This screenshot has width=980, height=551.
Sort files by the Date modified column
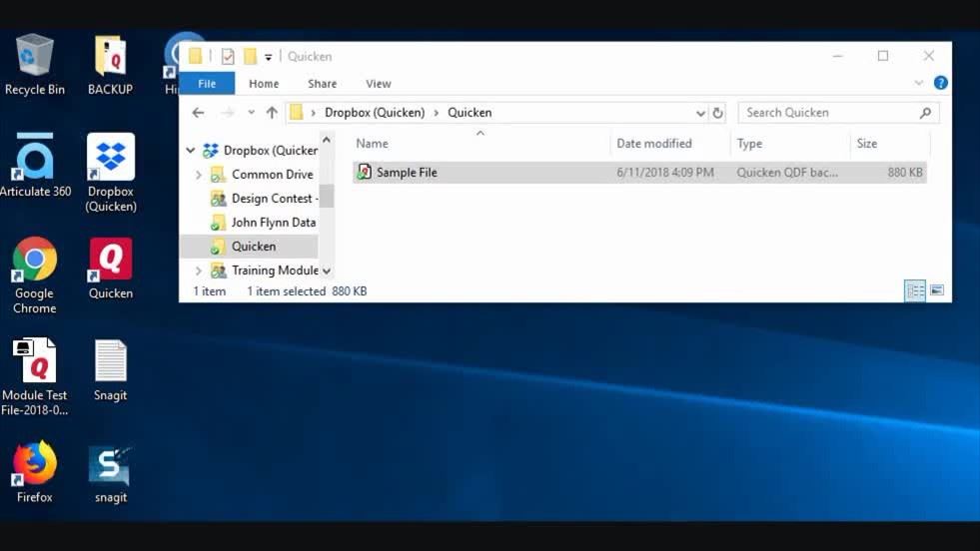coord(654,144)
